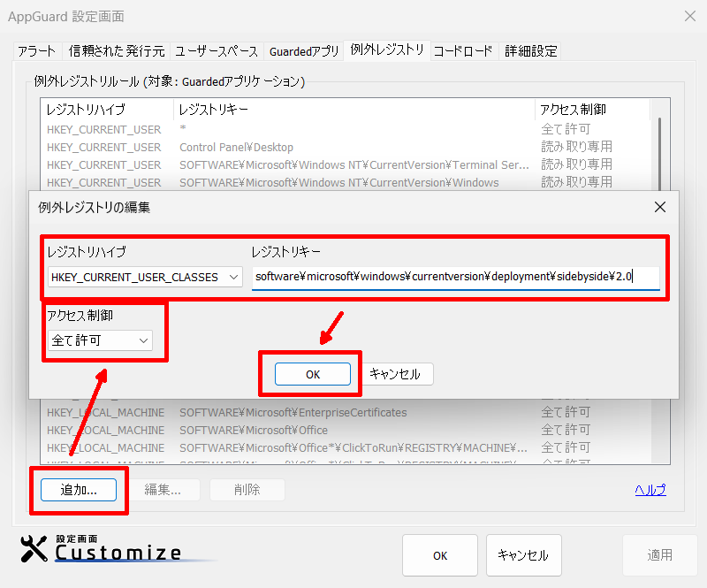Click the Customize wrench logo icon
This screenshot has width=707, height=588.
pyautogui.click(x=34, y=549)
